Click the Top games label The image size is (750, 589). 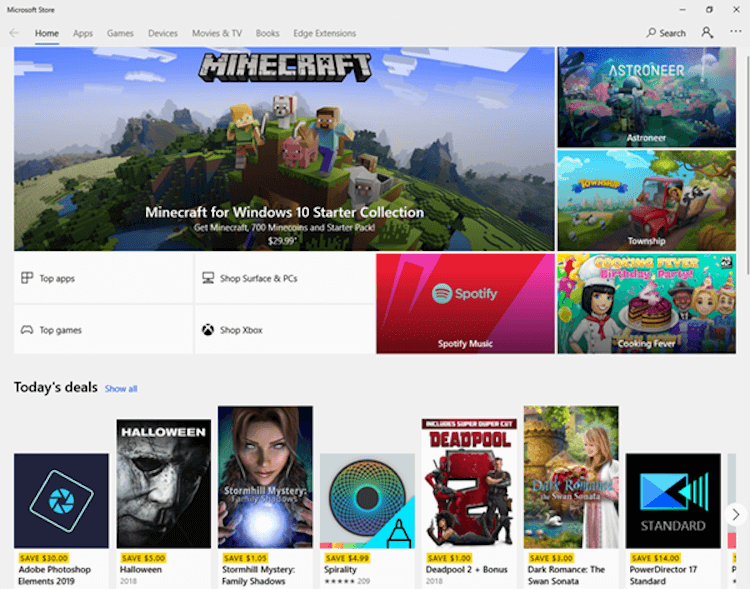pyautogui.click(x=60, y=330)
